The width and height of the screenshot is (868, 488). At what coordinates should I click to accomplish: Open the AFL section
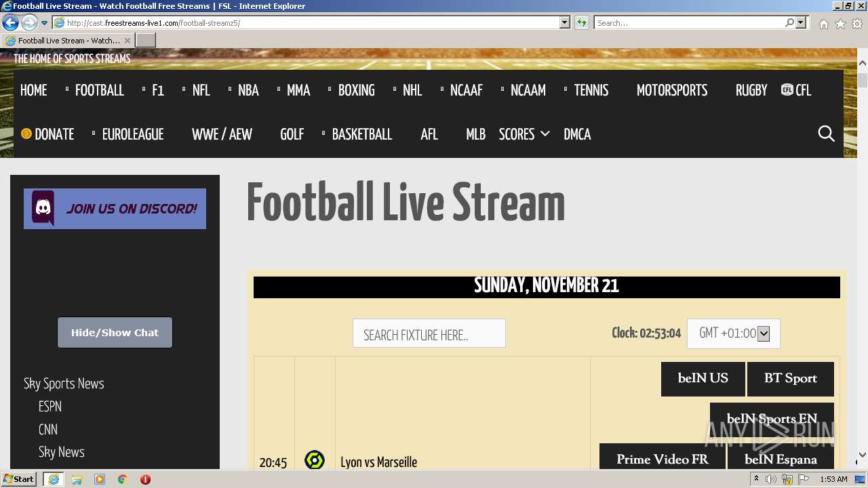[429, 134]
